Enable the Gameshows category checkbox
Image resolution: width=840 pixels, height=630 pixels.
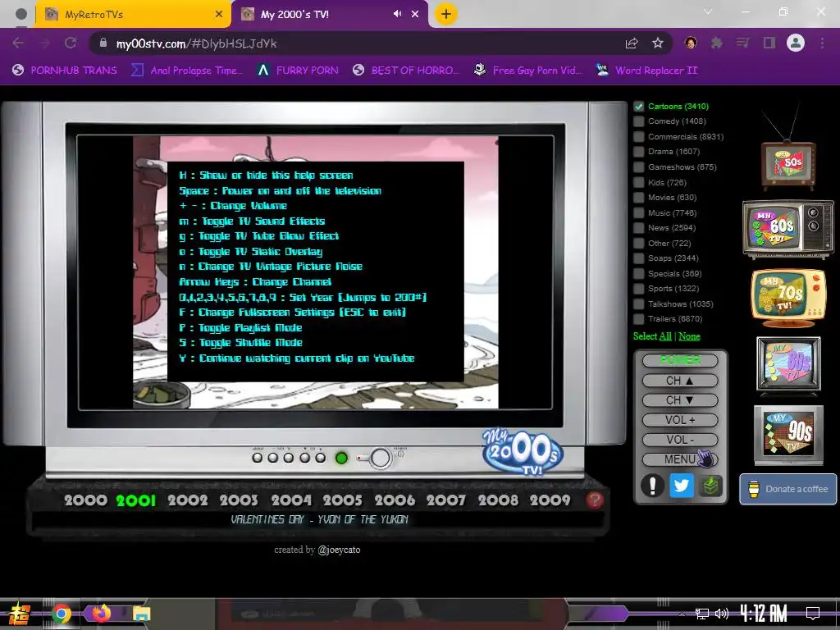click(638, 167)
